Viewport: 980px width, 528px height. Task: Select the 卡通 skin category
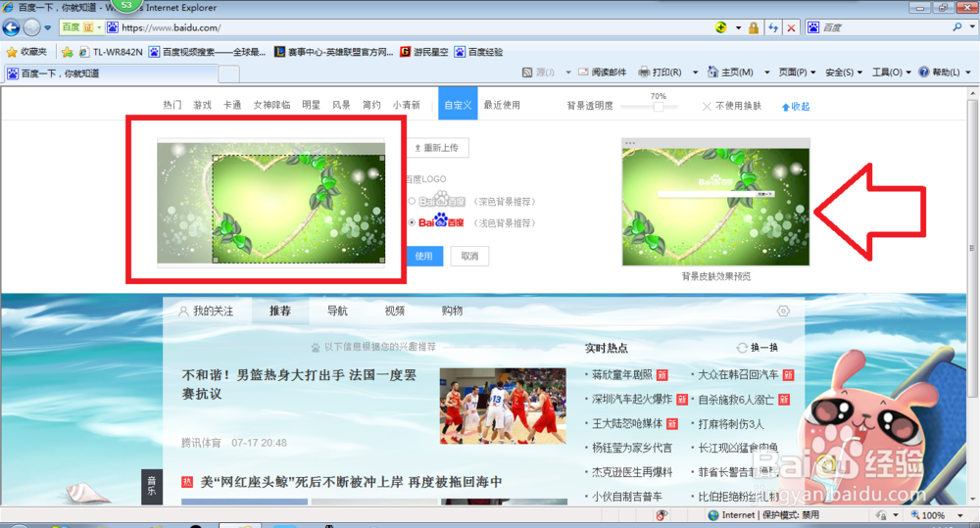tap(232, 105)
